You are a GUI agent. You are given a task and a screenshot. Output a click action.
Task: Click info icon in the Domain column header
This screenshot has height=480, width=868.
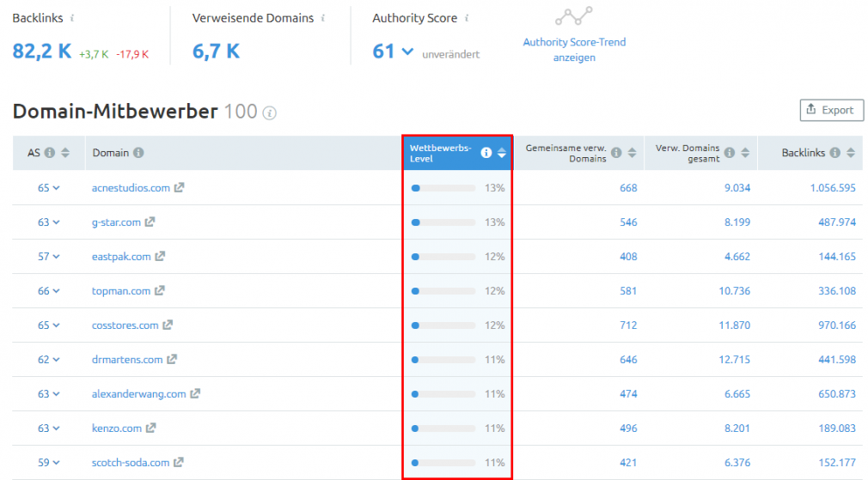tap(138, 153)
